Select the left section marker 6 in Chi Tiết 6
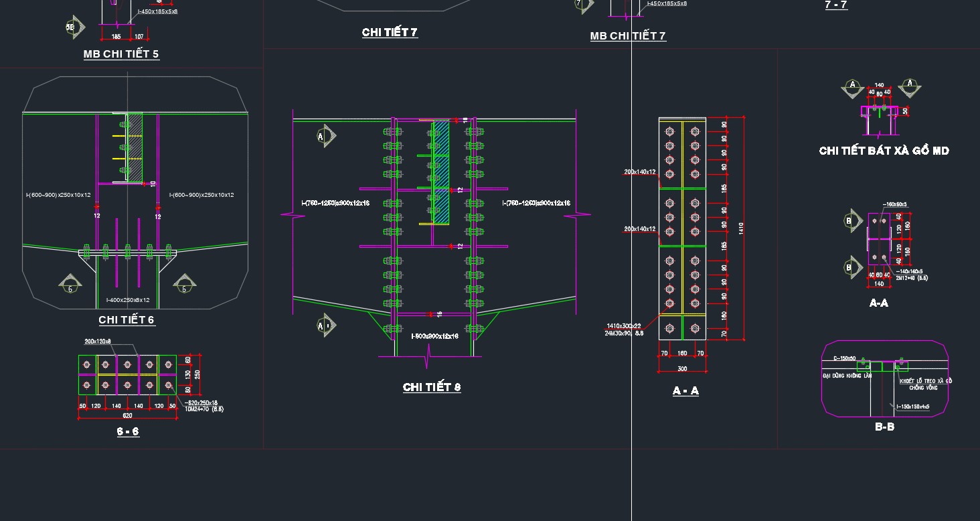 point(70,284)
